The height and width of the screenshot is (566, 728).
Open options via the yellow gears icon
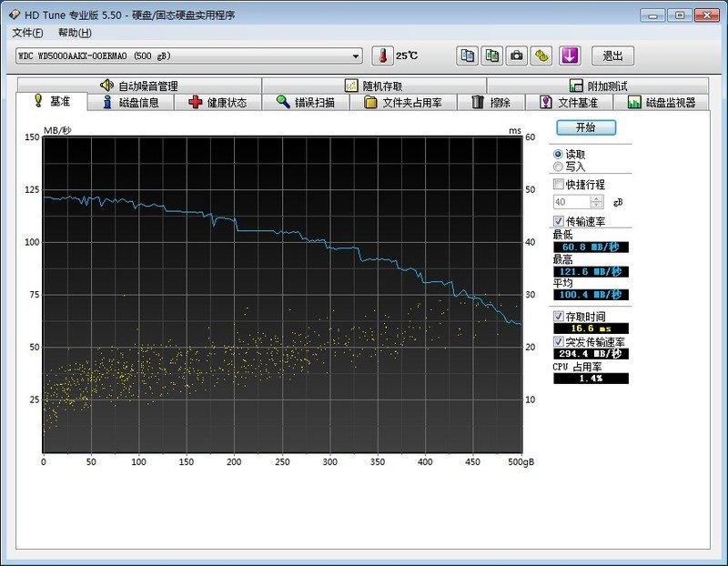(x=542, y=56)
